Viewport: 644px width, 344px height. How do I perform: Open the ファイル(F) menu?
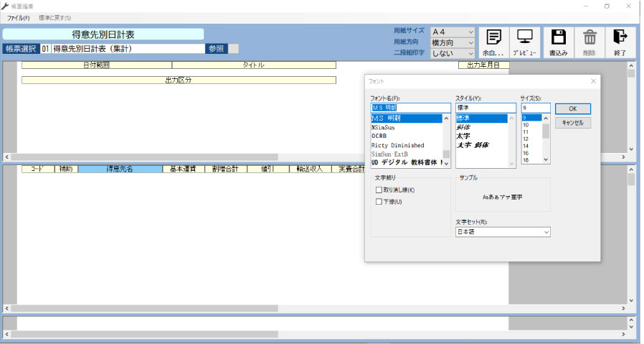coord(19,17)
